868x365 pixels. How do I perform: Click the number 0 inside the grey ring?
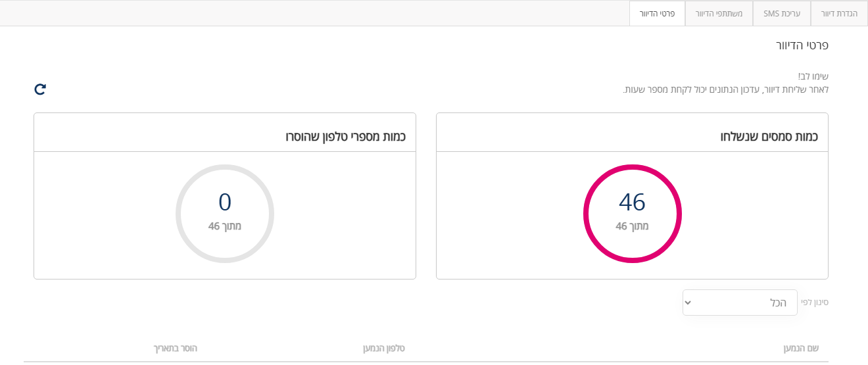coord(225,203)
